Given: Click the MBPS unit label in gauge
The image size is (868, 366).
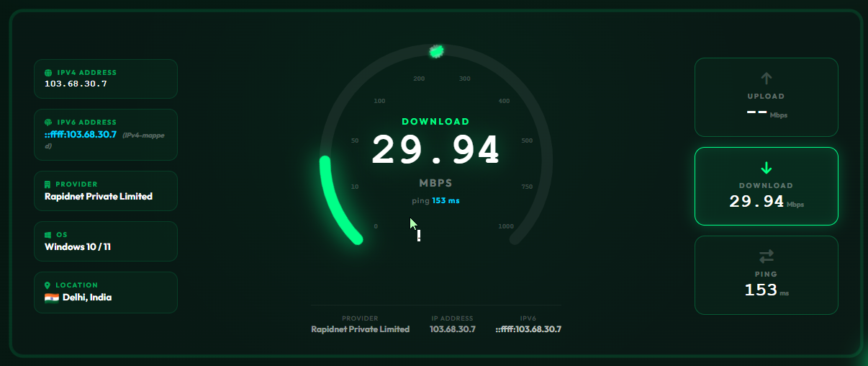Looking at the screenshot, I should (x=436, y=184).
